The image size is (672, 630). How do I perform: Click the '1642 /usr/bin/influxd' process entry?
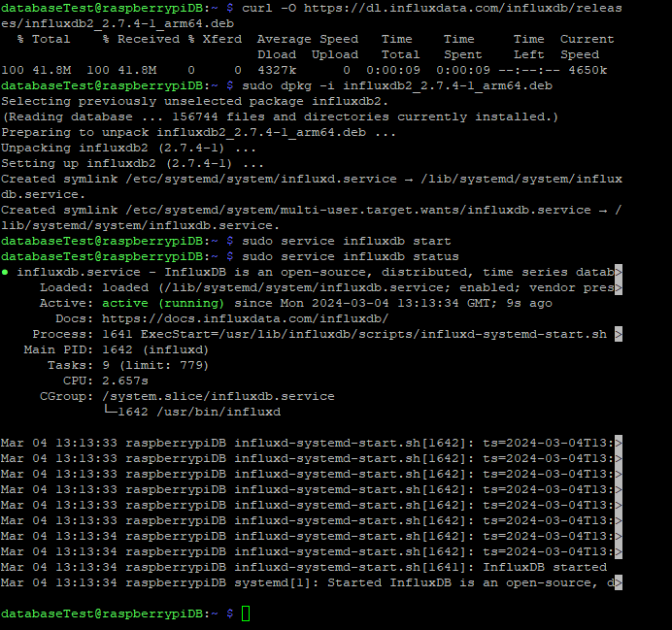coord(199,412)
